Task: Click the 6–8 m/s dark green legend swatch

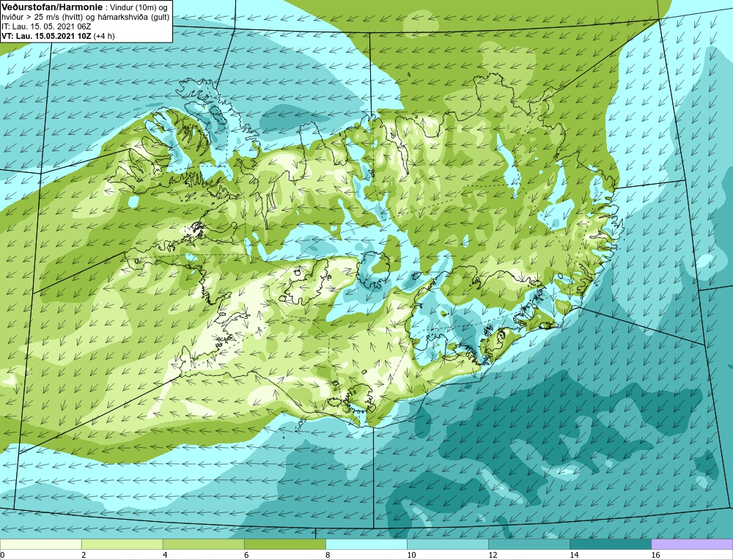Action: (x=284, y=545)
